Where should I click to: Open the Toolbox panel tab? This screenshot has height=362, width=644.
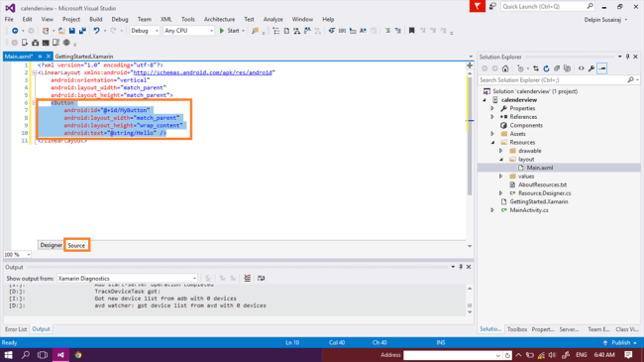pyautogui.click(x=516, y=329)
